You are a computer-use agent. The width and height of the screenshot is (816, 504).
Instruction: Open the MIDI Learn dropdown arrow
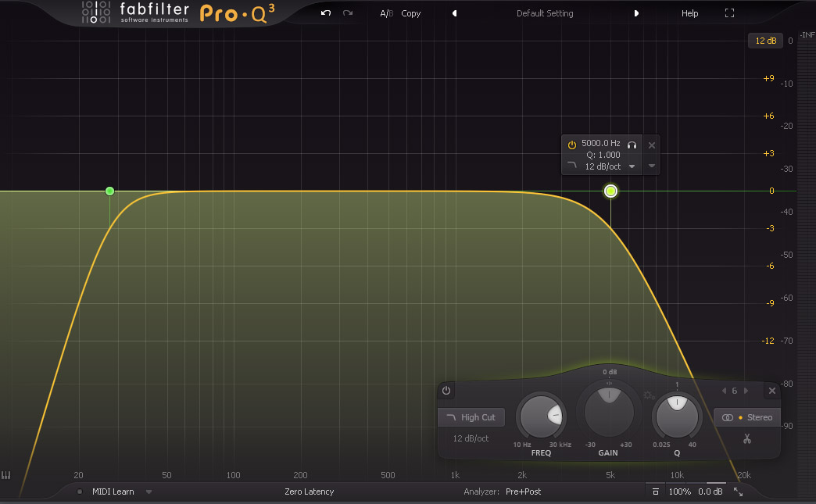149,491
